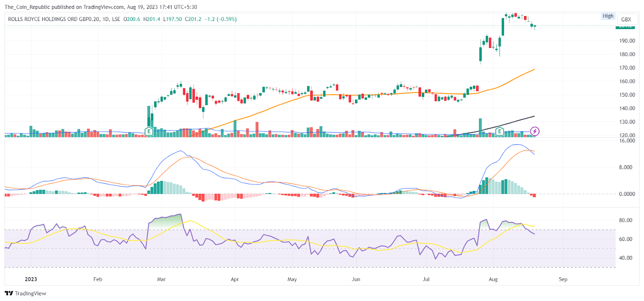Click the 16.000 MACD axis label
Viewport: 644px width, 301px height.
(x=627, y=141)
